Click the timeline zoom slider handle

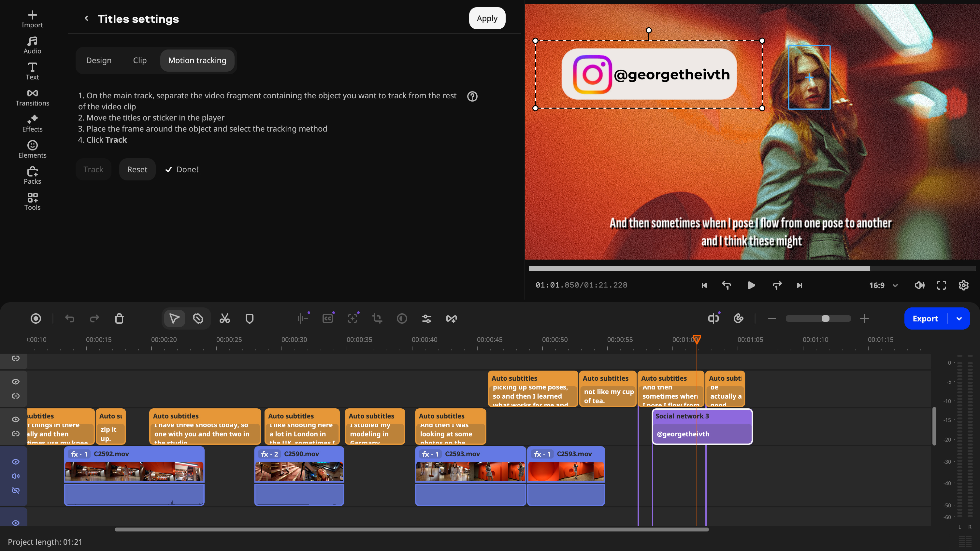coord(825,318)
